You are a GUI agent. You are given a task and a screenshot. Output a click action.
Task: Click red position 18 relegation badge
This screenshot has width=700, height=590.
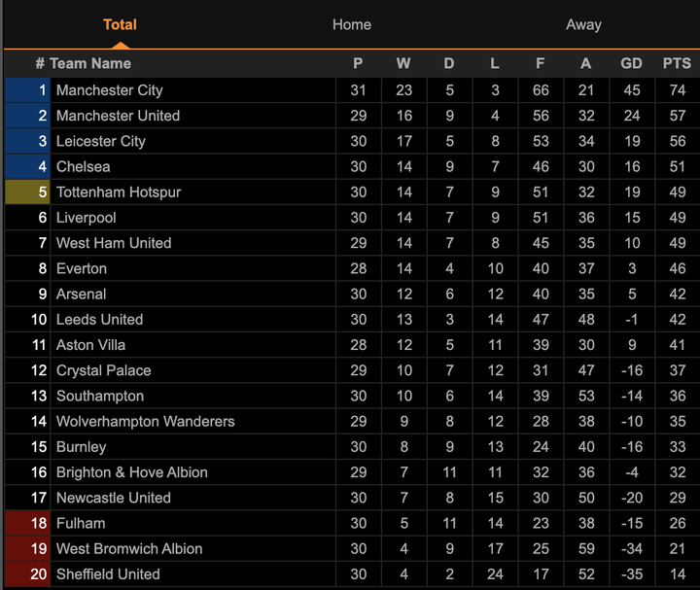point(27,523)
